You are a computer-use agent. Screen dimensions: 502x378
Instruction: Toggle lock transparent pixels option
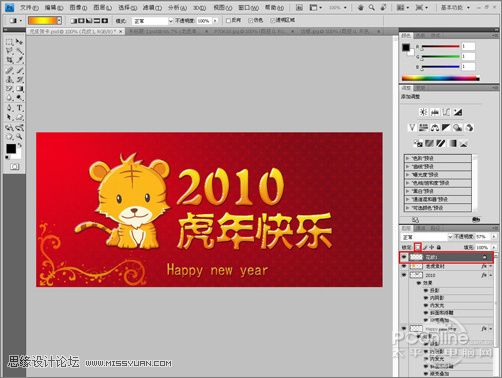(418, 247)
